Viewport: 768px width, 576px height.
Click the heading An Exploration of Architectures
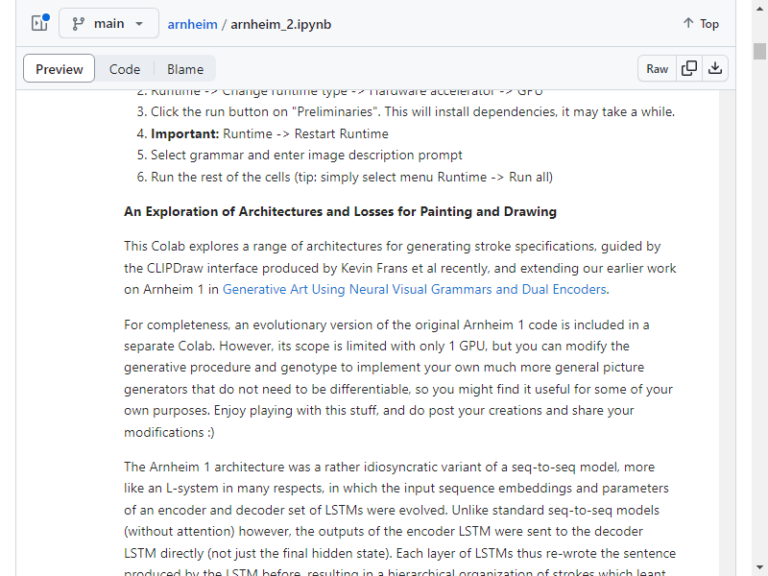340,212
